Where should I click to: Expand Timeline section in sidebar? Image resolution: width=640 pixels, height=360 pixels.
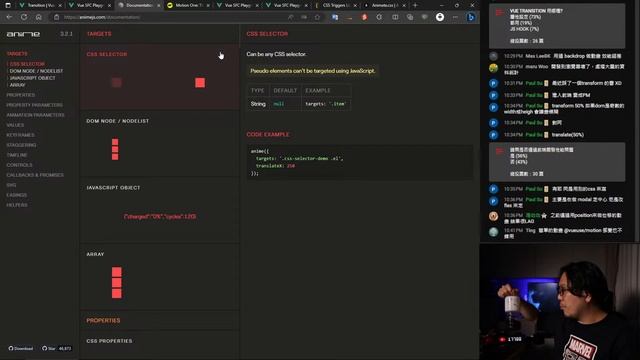[x=17, y=155]
